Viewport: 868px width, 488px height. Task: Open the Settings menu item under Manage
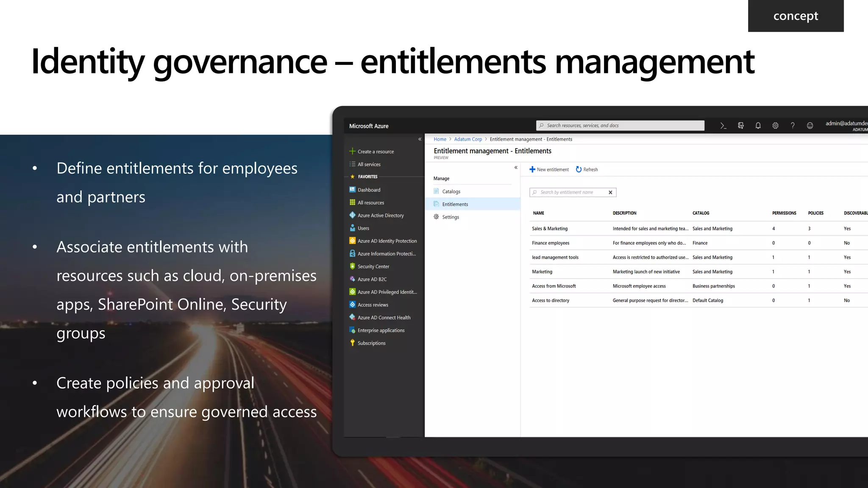click(x=473, y=217)
